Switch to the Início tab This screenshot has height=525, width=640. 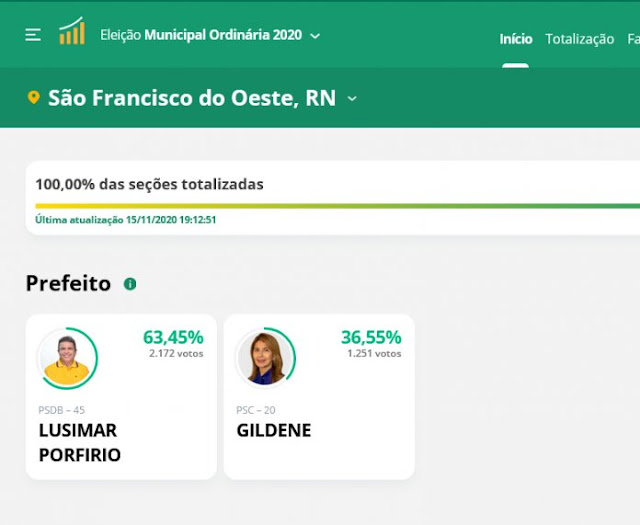coord(516,39)
